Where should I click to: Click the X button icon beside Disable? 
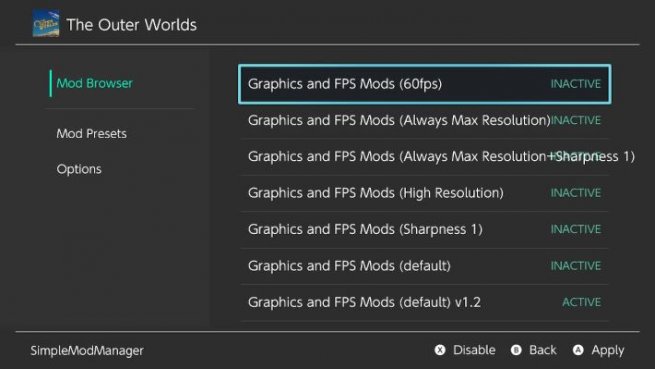click(x=440, y=350)
